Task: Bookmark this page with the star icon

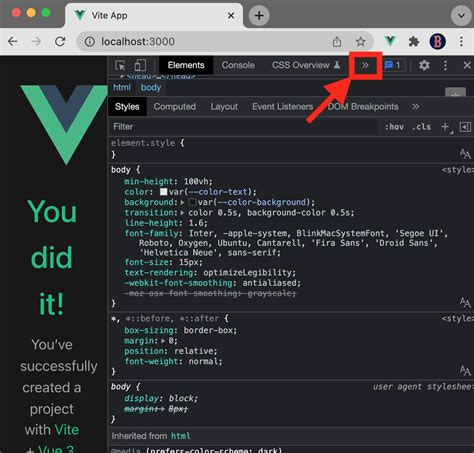Action: (361, 42)
